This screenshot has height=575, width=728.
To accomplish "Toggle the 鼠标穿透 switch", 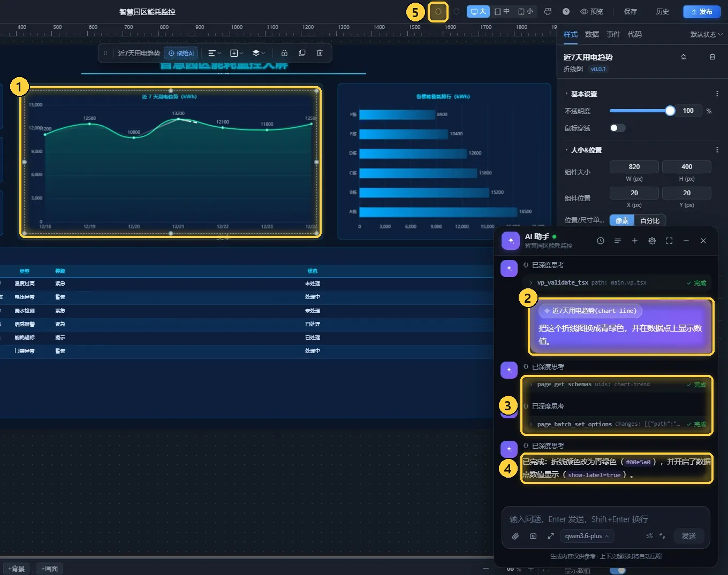I will click(617, 128).
